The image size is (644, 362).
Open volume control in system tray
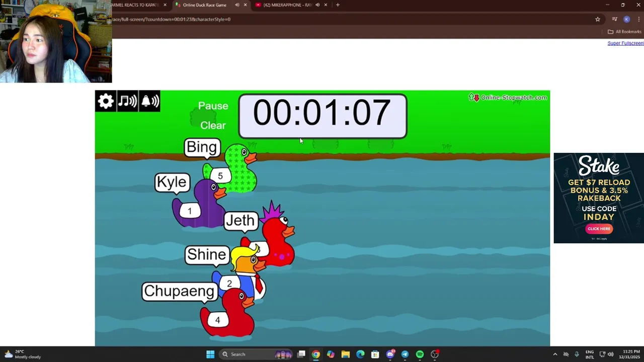[610, 354]
